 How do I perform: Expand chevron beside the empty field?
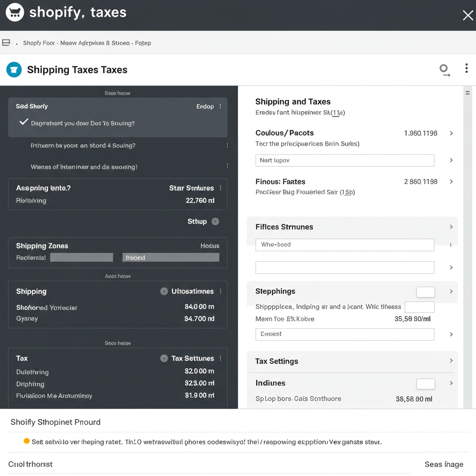tap(451, 267)
